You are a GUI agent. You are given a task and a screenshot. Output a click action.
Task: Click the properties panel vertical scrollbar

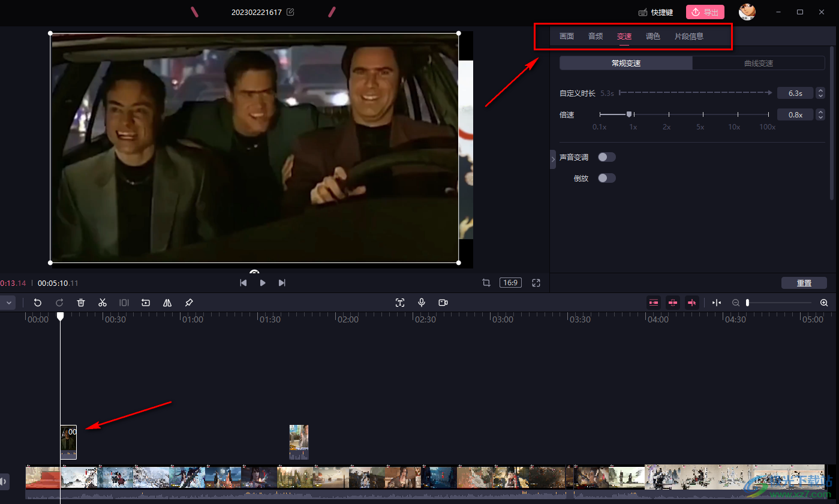coord(832,123)
